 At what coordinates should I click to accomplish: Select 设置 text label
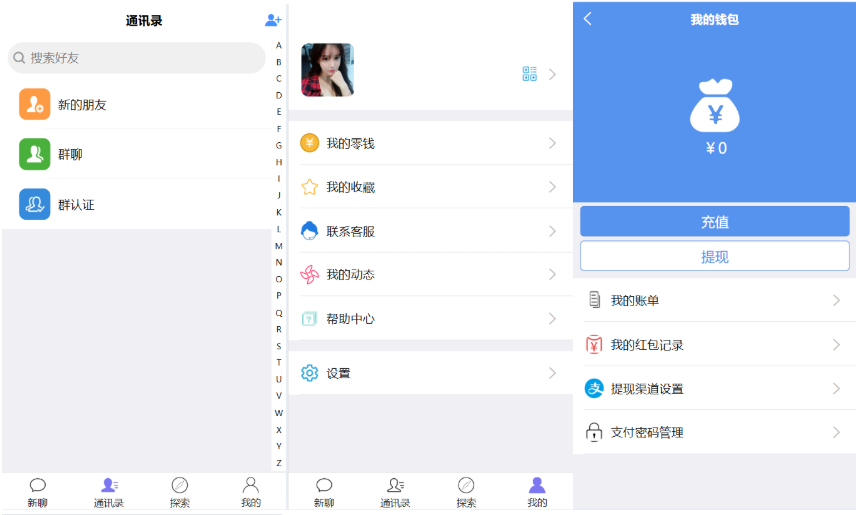coord(338,374)
